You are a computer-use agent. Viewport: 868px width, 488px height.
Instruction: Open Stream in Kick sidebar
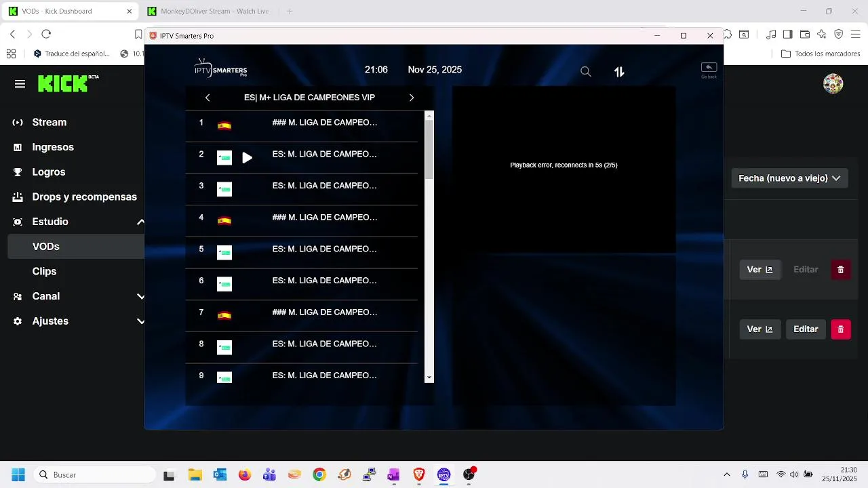click(x=49, y=123)
